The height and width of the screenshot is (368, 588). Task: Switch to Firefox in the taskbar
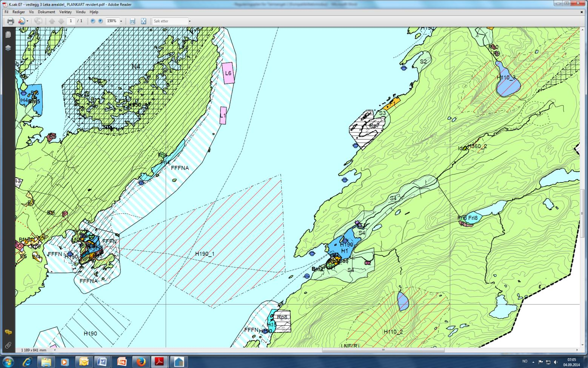pos(141,362)
